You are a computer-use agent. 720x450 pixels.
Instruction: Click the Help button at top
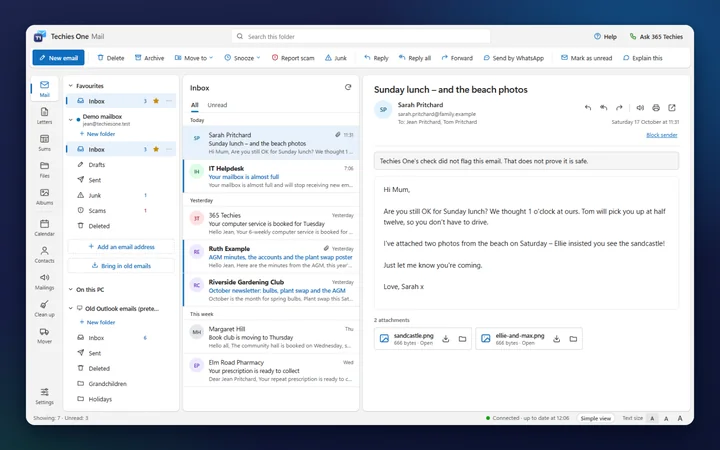(x=605, y=36)
